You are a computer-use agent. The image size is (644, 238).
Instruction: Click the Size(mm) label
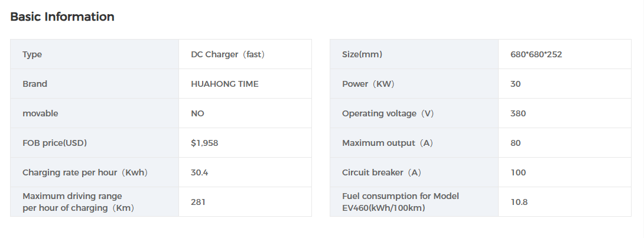362,54
